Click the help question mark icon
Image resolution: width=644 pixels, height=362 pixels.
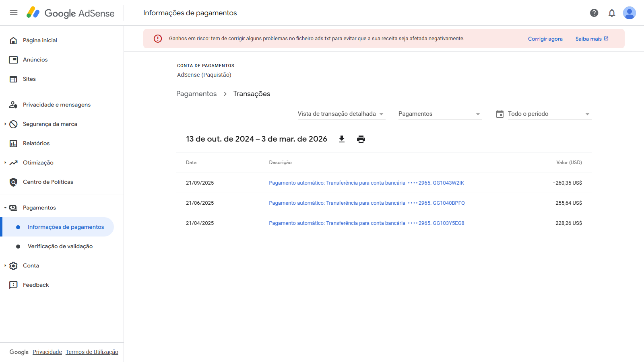(594, 13)
